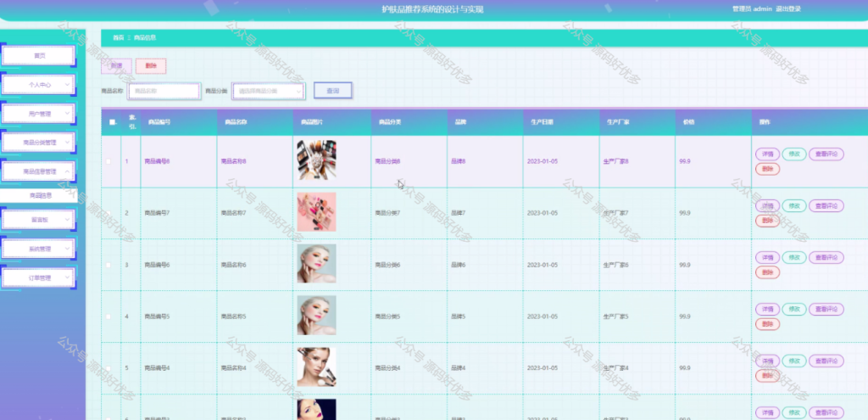Image resolution: width=868 pixels, height=420 pixels.
Task: Collapse the 商品信息管理 sidebar menu
Action: pyautogui.click(x=38, y=171)
